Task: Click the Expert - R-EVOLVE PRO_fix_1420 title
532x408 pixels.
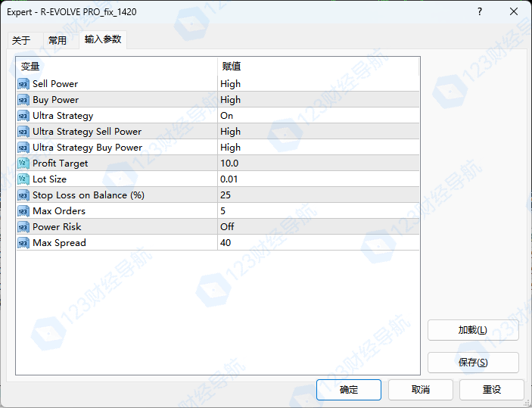Action: point(72,12)
